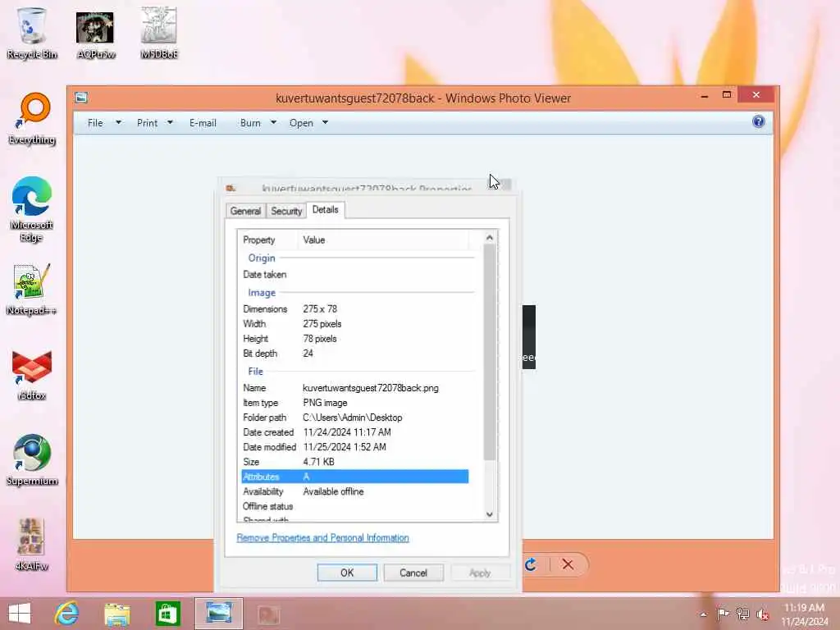Click the network tray icon

pyautogui.click(x=742, y=614)
